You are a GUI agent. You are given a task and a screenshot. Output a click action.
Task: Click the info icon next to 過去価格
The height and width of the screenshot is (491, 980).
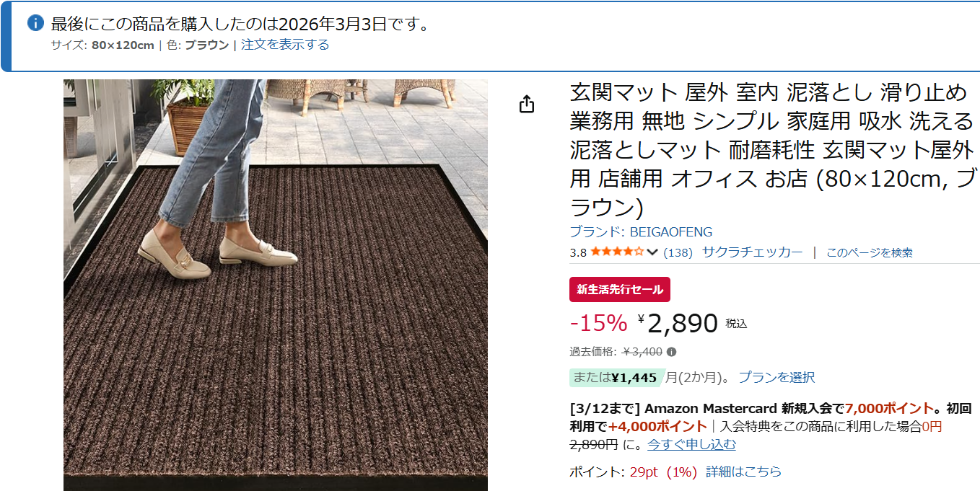(671, 352)
